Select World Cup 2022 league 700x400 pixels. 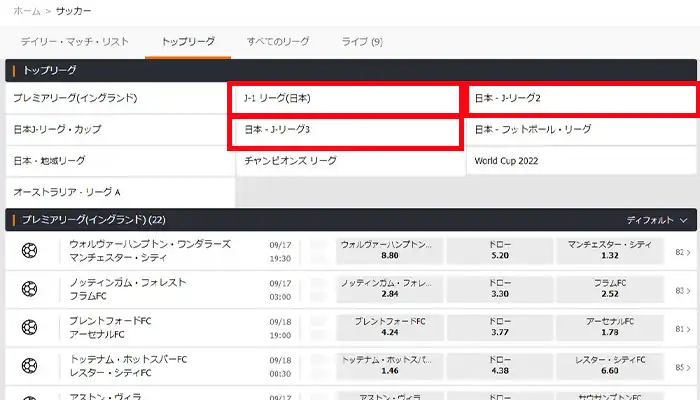click(x=581, y=161)
